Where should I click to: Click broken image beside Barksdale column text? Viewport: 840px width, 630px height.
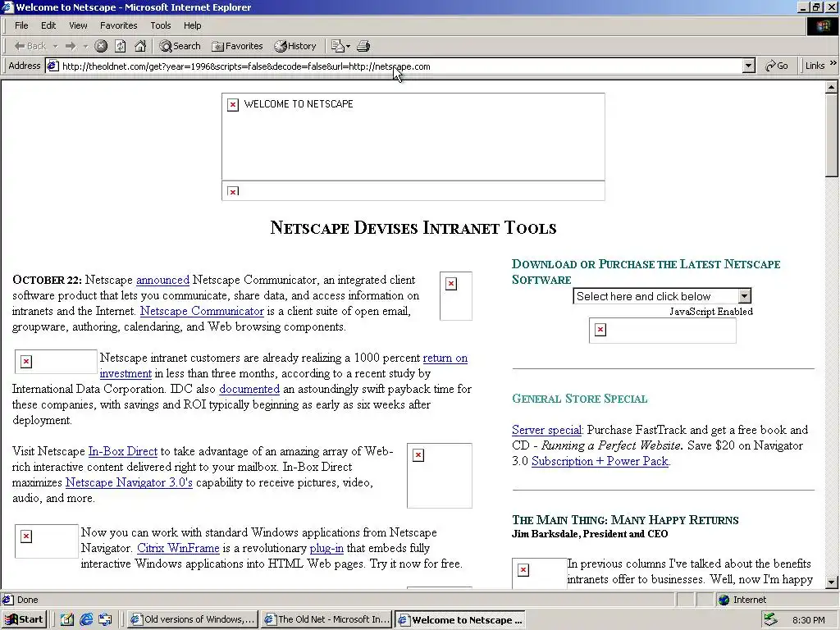pos(540,573)
